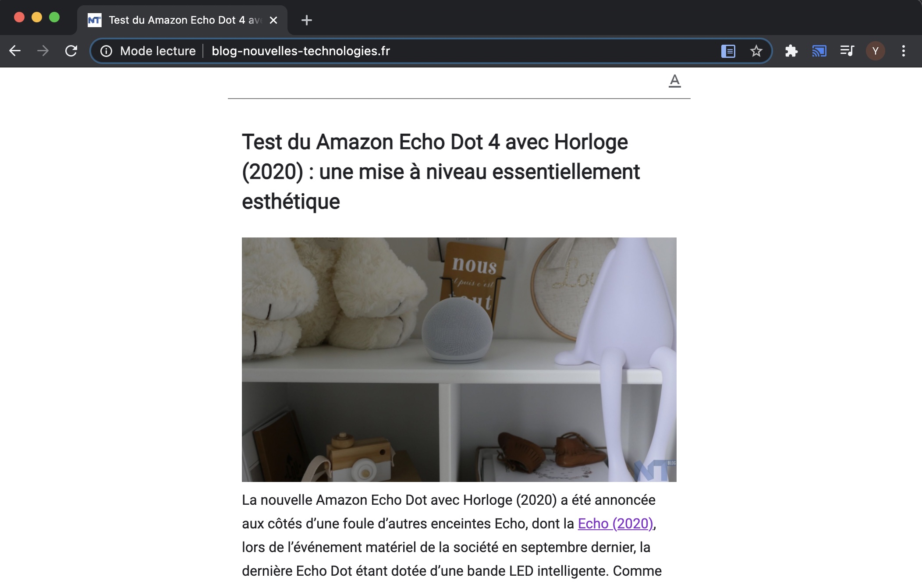Go back to the previous page

[15, 51]
